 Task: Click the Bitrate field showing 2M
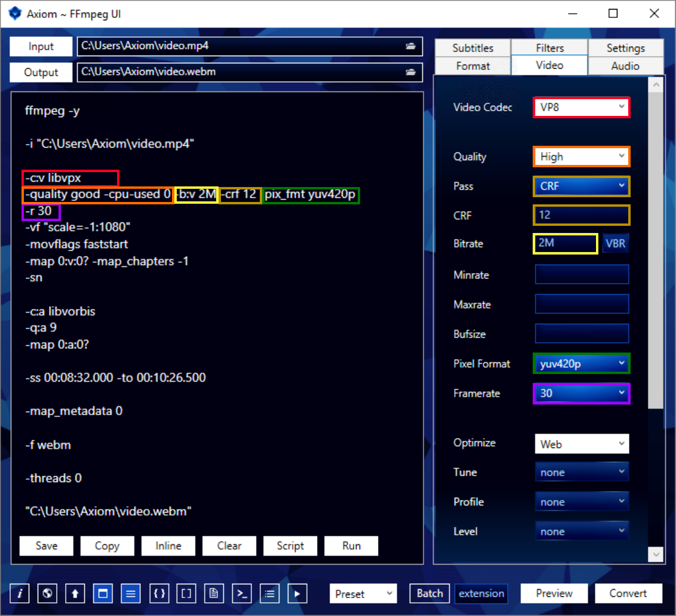[566, 243]
